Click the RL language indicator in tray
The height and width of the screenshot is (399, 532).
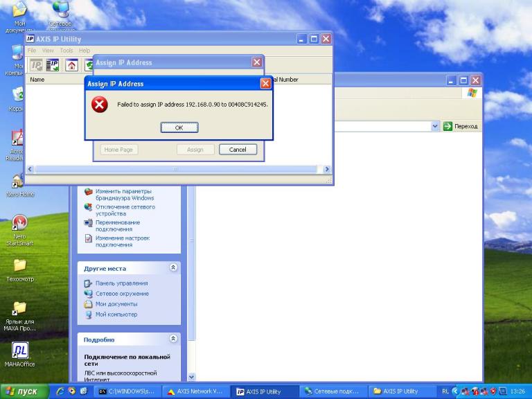(445, 391)
